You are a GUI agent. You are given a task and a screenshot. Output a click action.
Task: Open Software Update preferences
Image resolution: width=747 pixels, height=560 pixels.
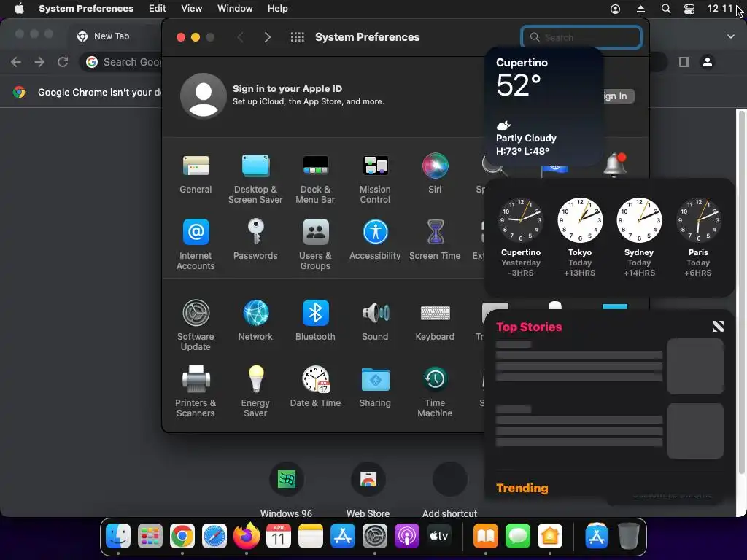click(196, 326)
